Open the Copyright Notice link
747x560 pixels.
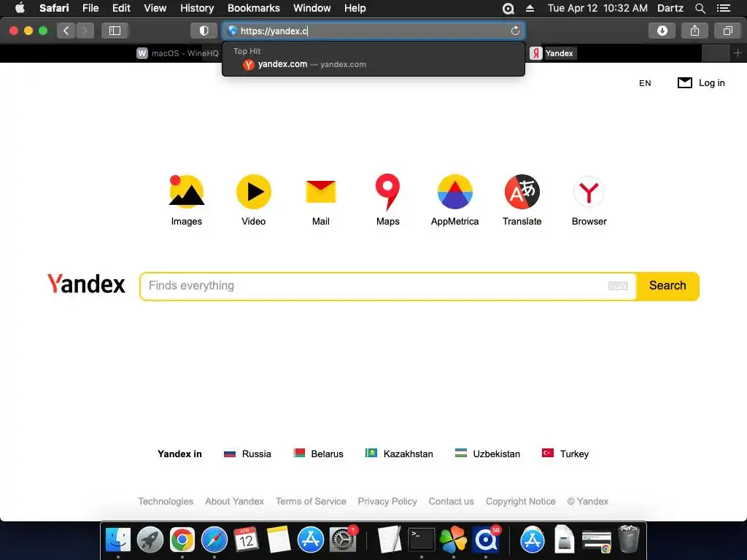point(520,502)
